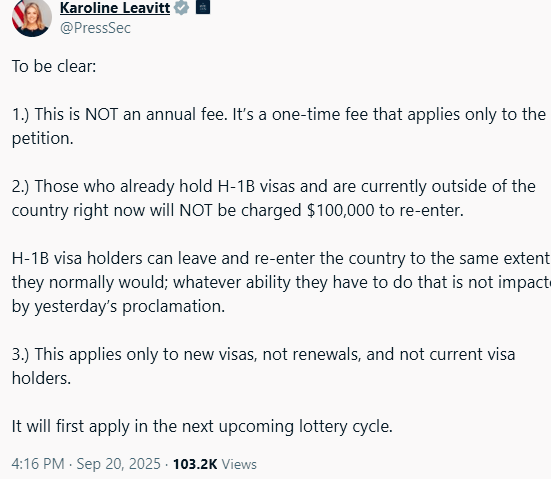Open Karoline Leavitt's profile picture
The height and width of the screenshot is (479, 551).
coord(32,18)
